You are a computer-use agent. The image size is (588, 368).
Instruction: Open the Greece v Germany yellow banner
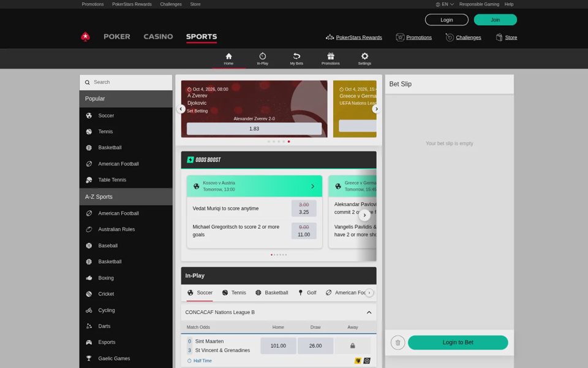coord(355,109)
